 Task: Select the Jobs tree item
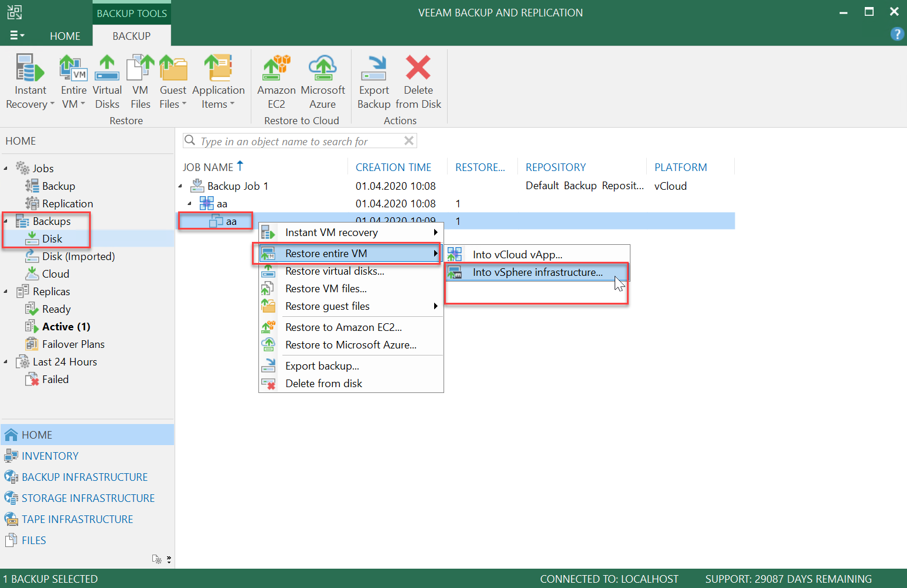(x=35, y=169)
